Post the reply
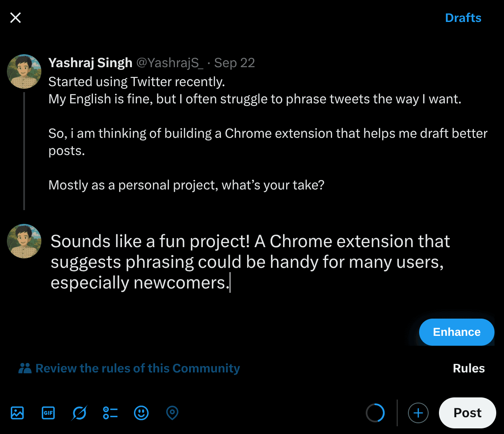Image resolution: width=504 pixels, height=434 pixels. pyautogui.click(x=467, y=413)
